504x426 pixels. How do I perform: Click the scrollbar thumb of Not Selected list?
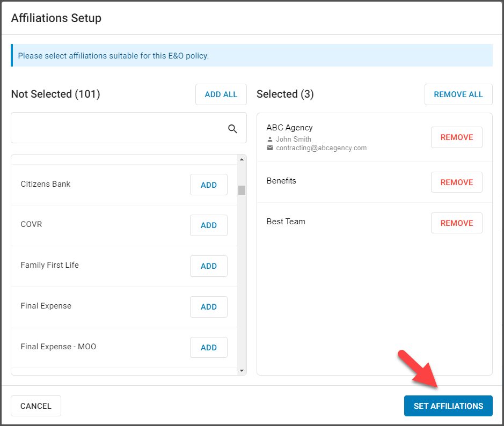242,190
